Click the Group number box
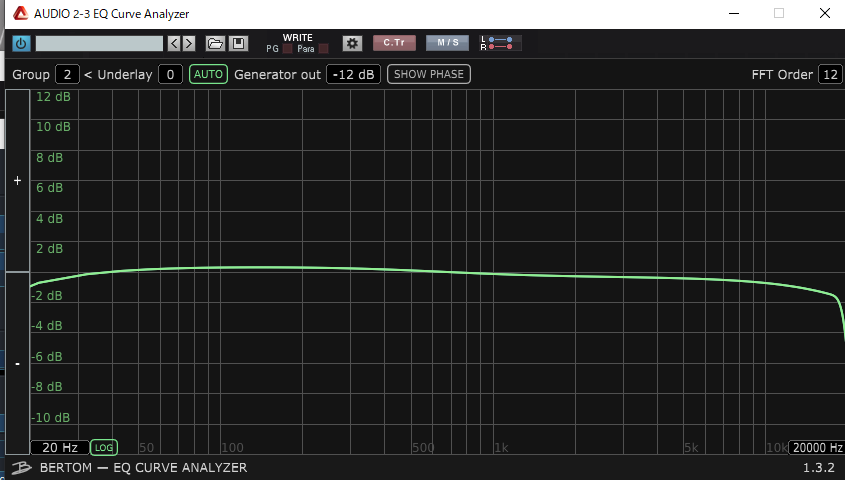Image resolution: width=845 pixels, height=480 pixels. (67, 74)
